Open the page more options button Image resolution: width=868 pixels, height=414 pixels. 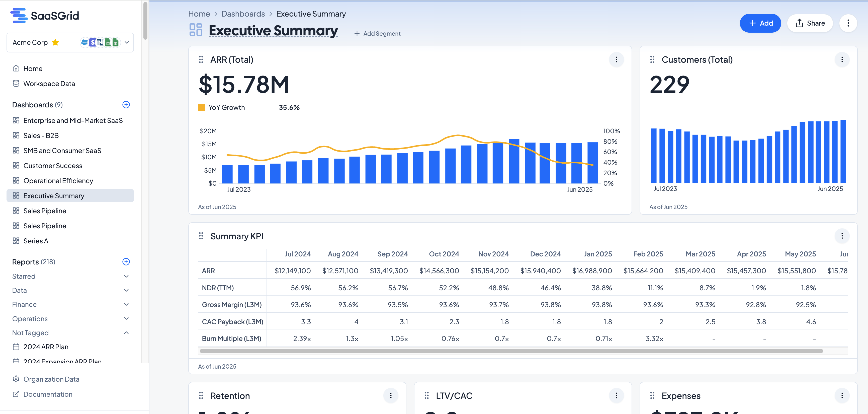pyautogui.click(x=848, y=23)
